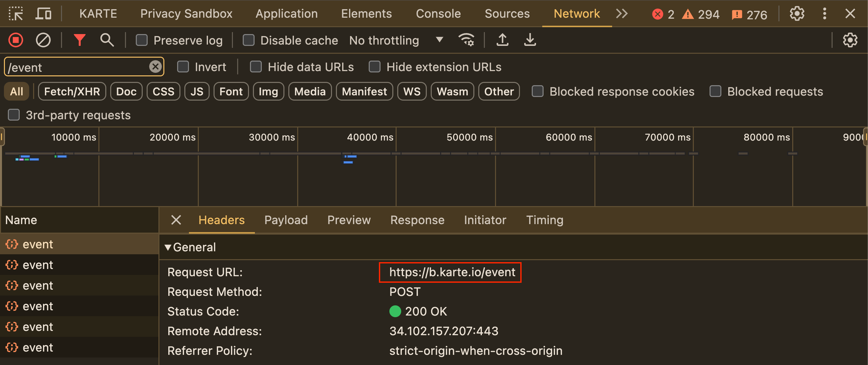
Task: Filter by Doc requests
Action: [x=126, y=91]
